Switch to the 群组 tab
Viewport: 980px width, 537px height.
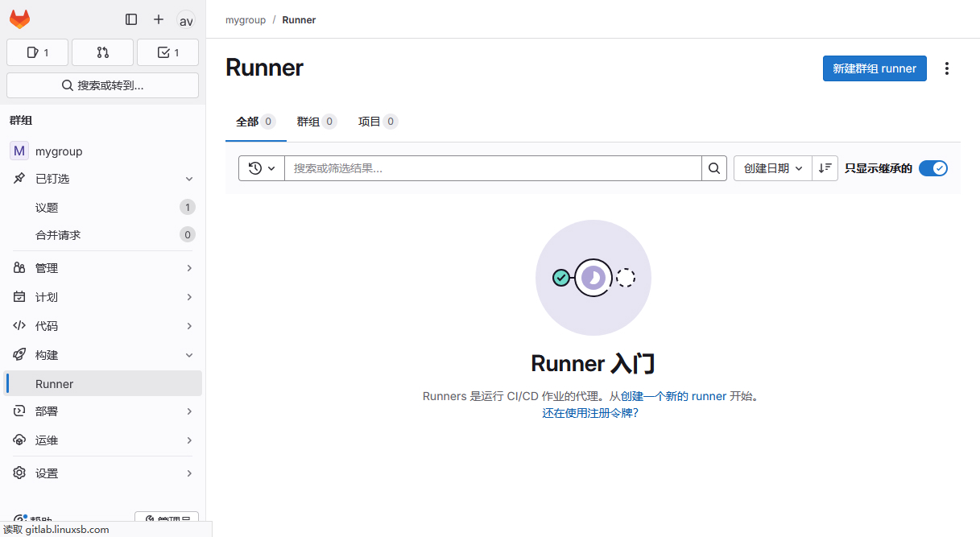(316, 122)
